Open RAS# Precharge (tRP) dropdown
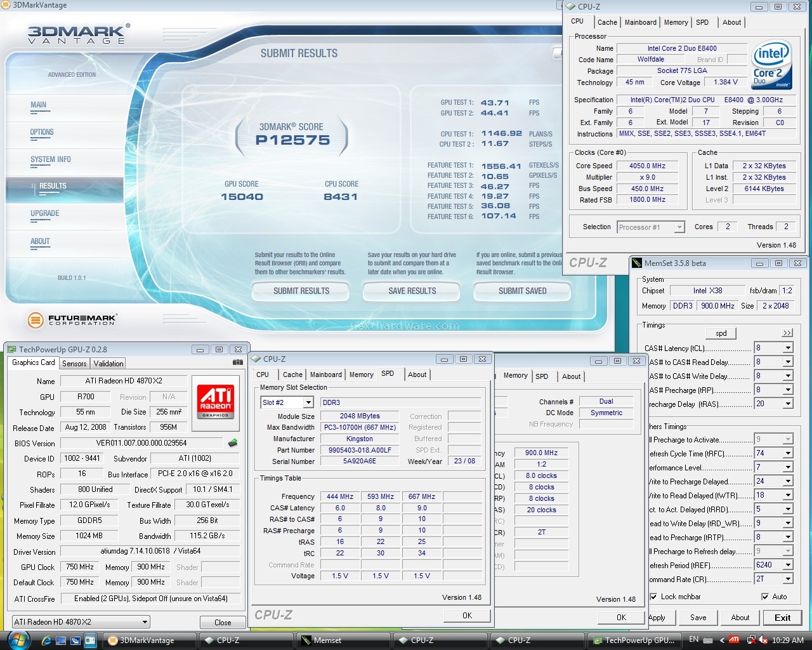Viewport: 812px width, 650px height. [787, 390]
